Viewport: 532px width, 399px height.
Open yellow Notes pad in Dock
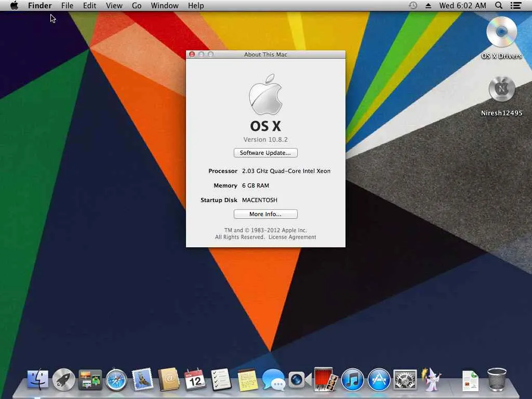point(247,380)
